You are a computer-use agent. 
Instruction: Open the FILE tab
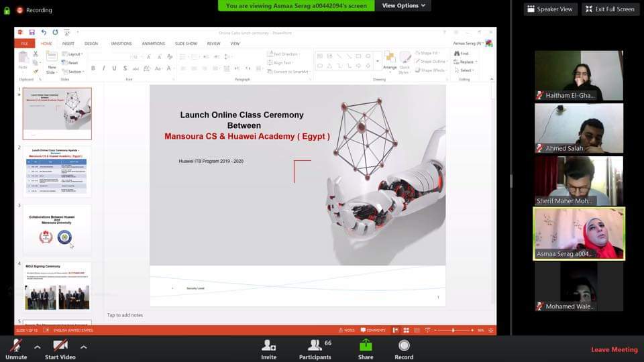[25, 44]
